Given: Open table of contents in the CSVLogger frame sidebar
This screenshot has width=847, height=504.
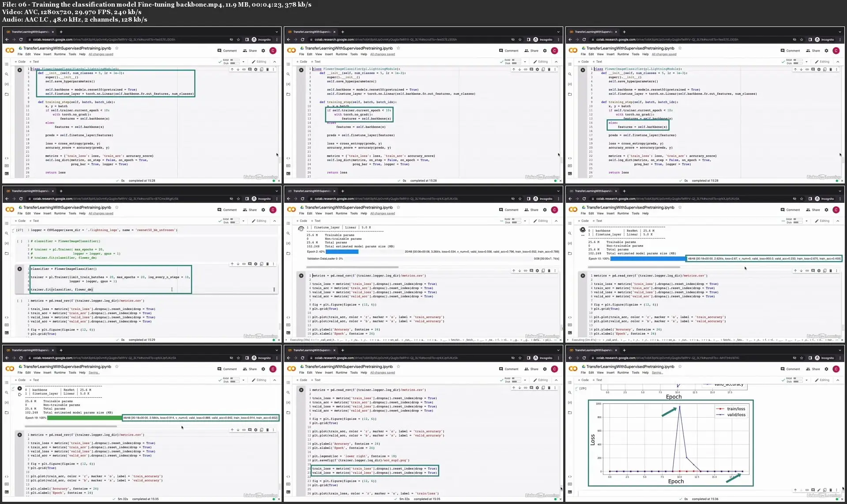Looking at the screenshot, I should click(7, 224).
